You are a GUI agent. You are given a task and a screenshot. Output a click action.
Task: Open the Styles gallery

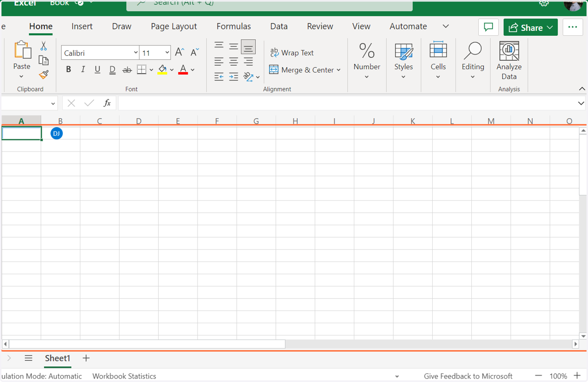pos(404,61)
